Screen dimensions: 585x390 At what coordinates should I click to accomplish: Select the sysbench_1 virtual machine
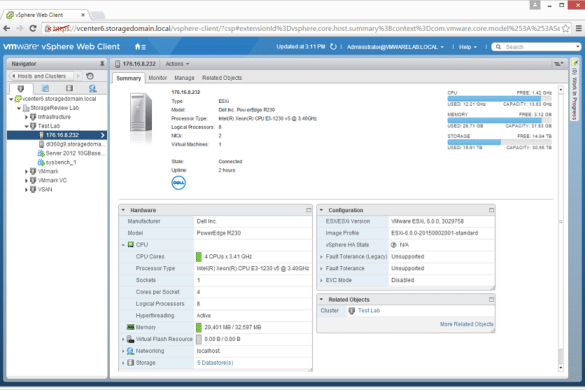[57, 162]
